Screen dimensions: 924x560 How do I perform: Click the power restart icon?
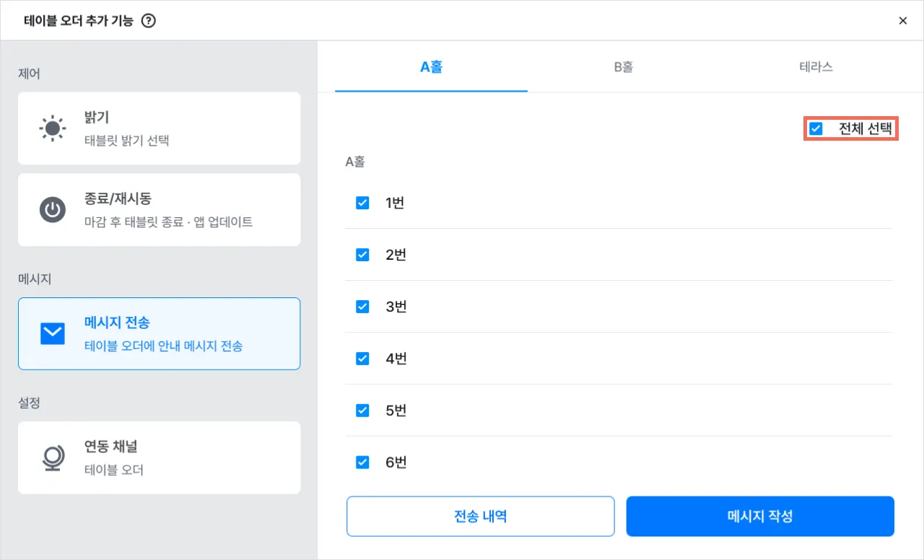[52, 210]
